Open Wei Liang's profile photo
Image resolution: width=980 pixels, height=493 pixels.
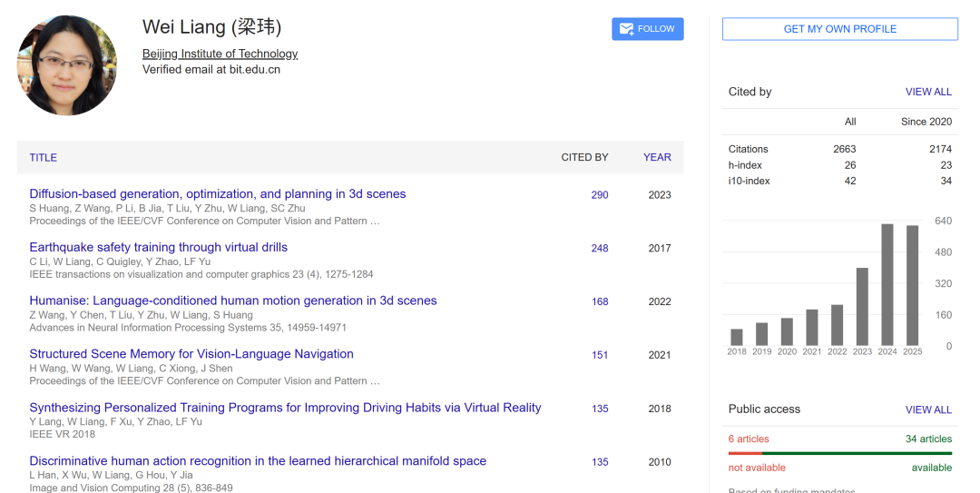click(67, 65)
